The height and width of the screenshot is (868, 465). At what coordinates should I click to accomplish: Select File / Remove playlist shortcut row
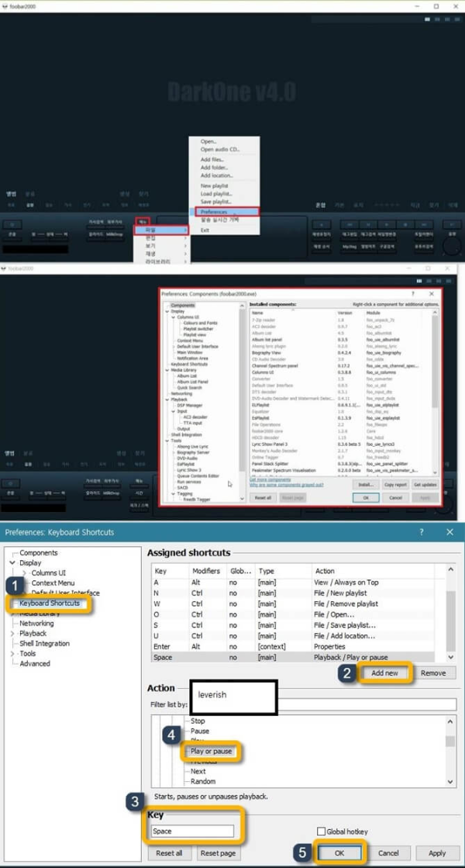298,603
